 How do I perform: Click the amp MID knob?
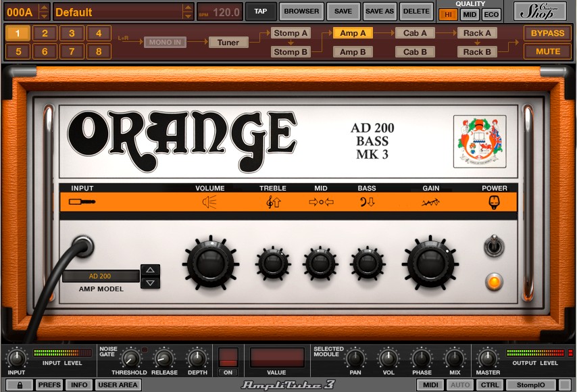[320, 264]
